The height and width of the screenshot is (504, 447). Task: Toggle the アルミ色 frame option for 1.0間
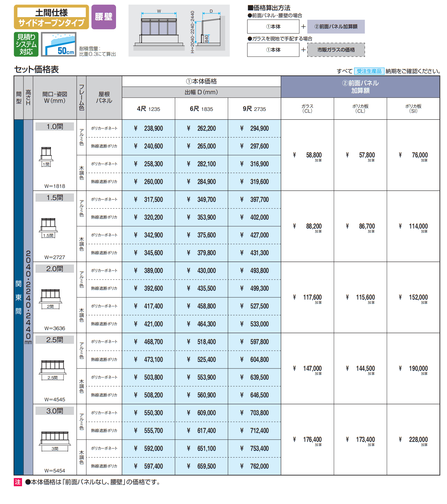[x=81, y=138]
